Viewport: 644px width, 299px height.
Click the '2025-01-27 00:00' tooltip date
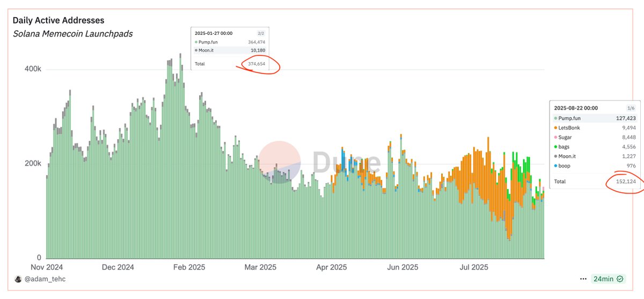pyautogui.click(x=213, y=33)
